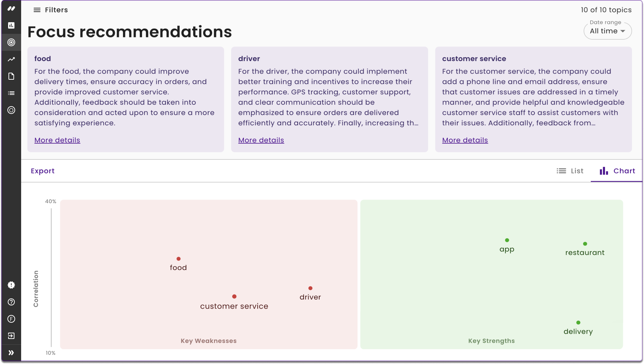The width and height of the screenshot is (644, 364).
Task: Select the quotes icon at sidebar top
Action: click(x=11, y=8)
